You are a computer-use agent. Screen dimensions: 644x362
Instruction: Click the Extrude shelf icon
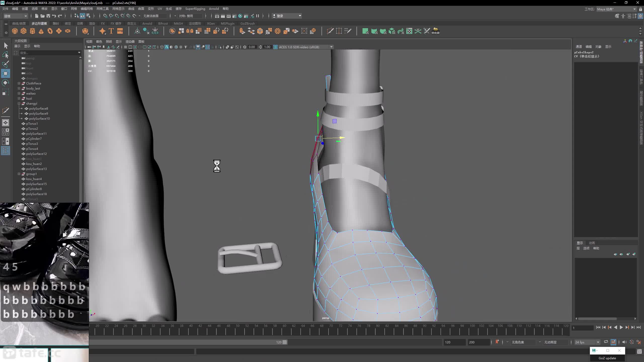coord(242,31)
